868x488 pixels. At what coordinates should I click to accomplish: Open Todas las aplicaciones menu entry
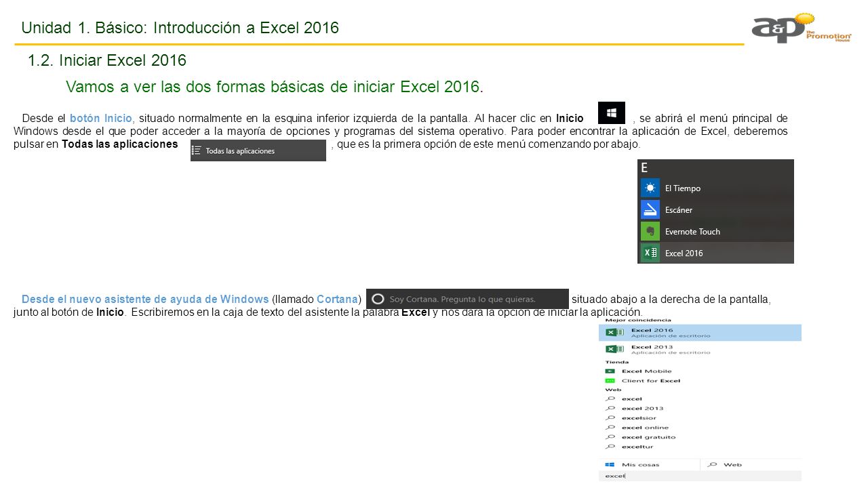258,150
